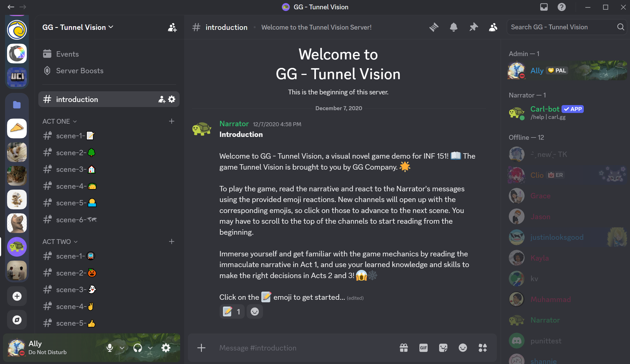Create invite for introduction channel
Screen dimensions: 630x364
click(162, 99)
